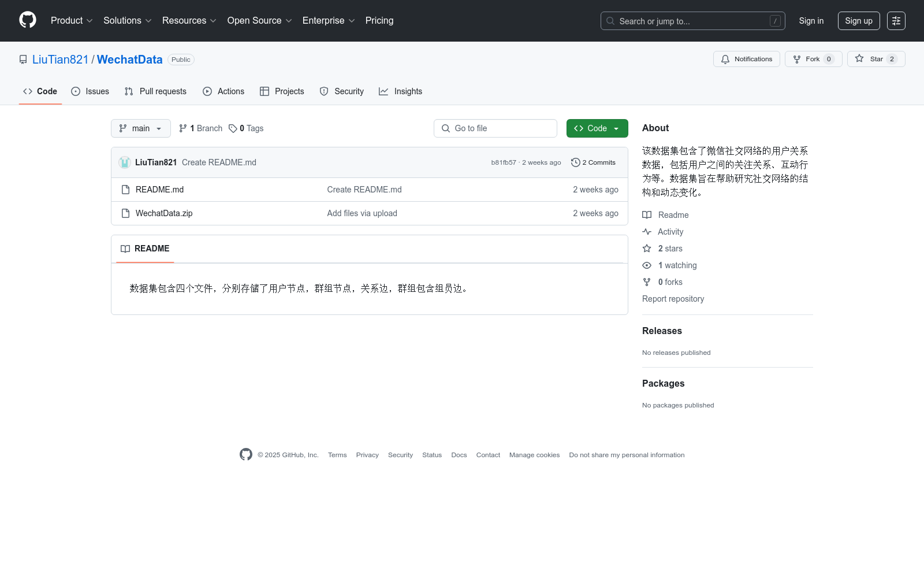Star the WechatData repository
This screenshot has height=578, width=924.
[876, 59]
